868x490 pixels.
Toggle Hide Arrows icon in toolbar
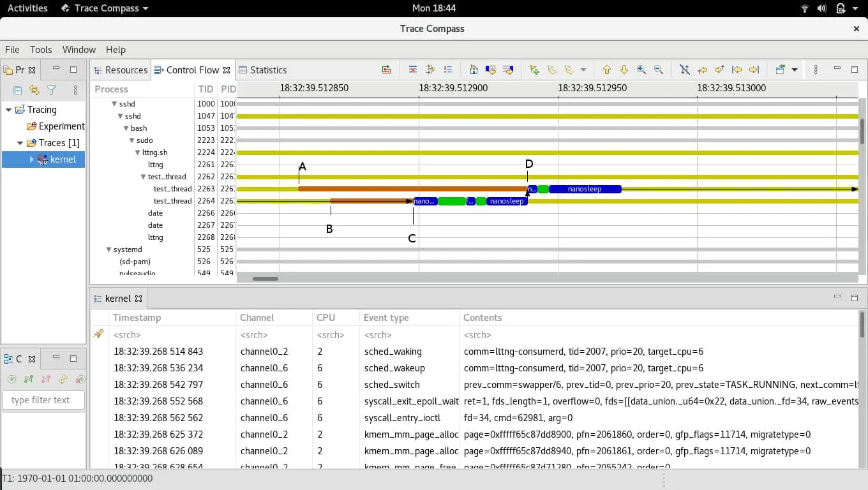(x=685, y=70)
